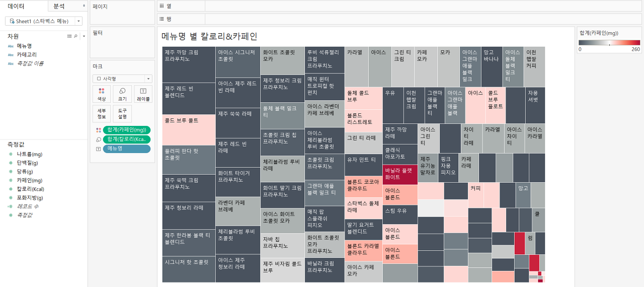Click the size icon left of 합계(칼로리 pill
This screenshot has width=644, height=287.
click(x=98, y=139)
